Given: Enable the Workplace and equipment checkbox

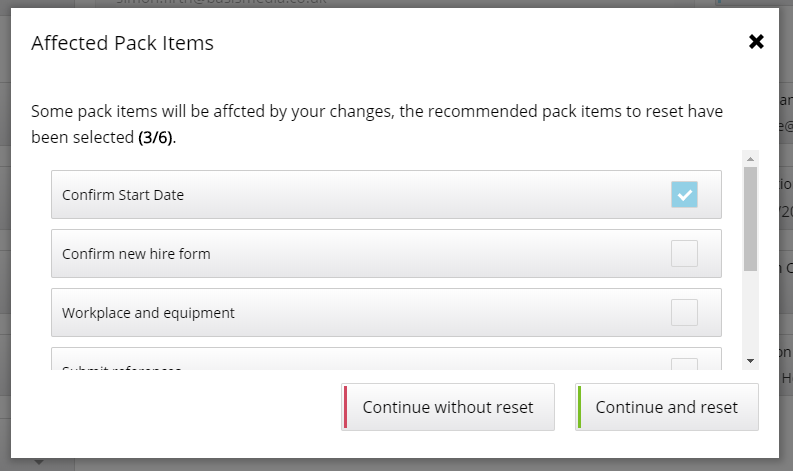Looking at the screenshot, I should click(684, 313).
